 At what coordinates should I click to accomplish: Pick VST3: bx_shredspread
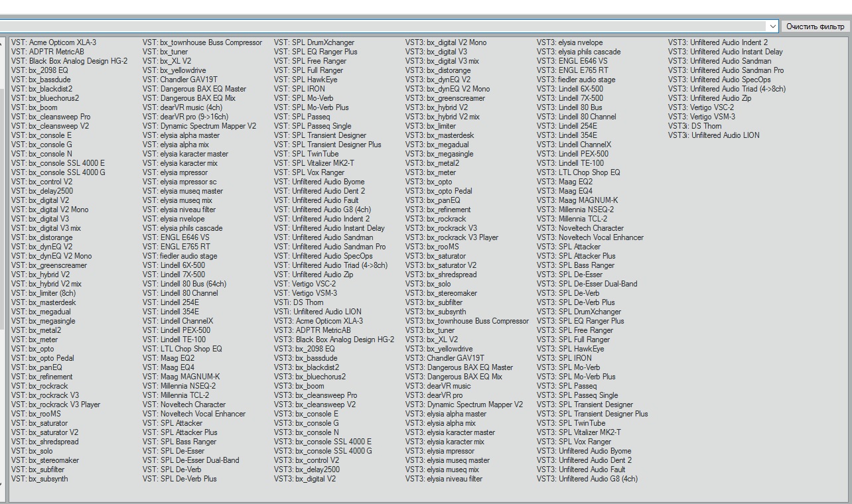click(x=441, y=275)
